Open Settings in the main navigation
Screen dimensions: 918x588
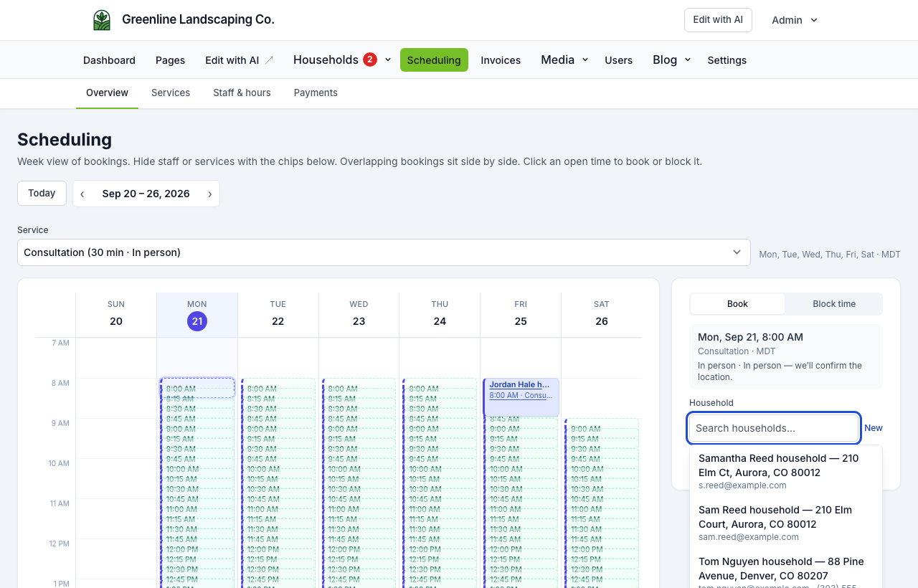(727, 60)
